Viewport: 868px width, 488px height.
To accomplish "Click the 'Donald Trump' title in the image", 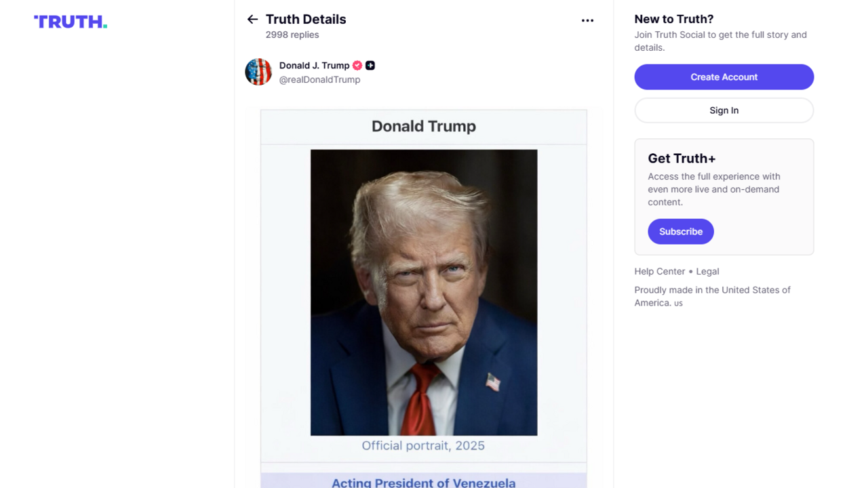I will (423, 126).
